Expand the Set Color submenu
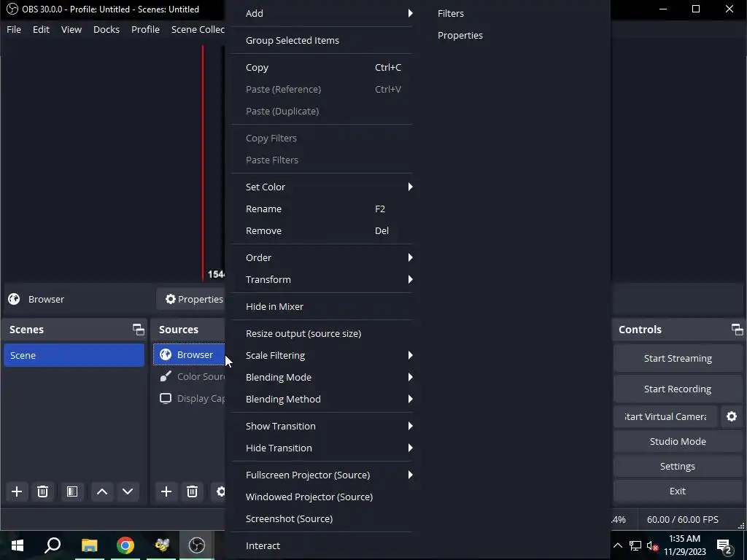 pyautogui.click(x=322, y=187)
